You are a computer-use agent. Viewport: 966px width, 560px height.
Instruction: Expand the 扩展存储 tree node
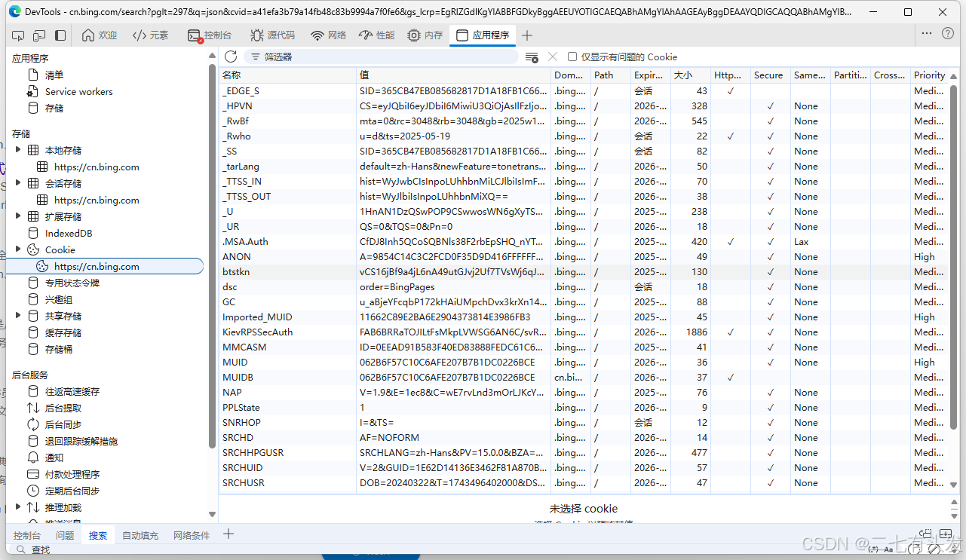(18, 216)
